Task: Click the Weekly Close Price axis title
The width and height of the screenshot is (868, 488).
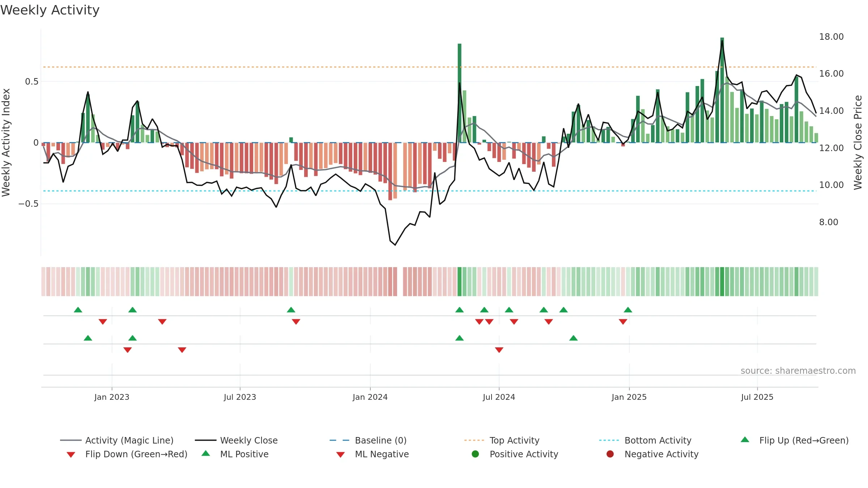Action: pos(858,142)
